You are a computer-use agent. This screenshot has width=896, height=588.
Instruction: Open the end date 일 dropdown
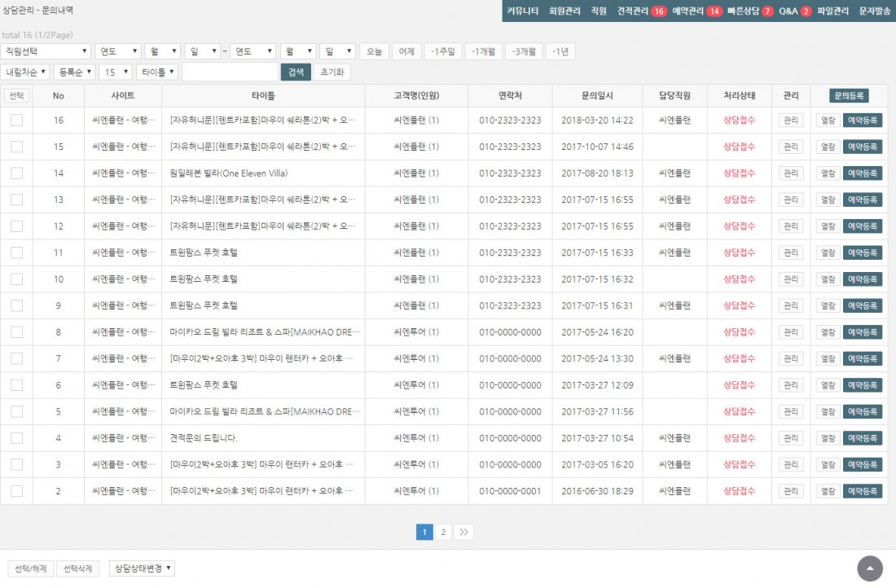point(338,51)
